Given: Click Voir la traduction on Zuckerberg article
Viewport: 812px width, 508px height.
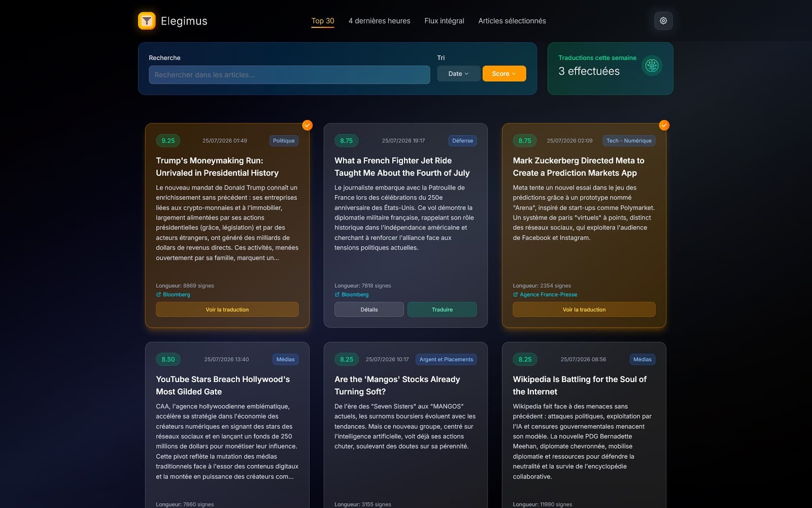Looking at the screenshot, I should tap(584, 309).
